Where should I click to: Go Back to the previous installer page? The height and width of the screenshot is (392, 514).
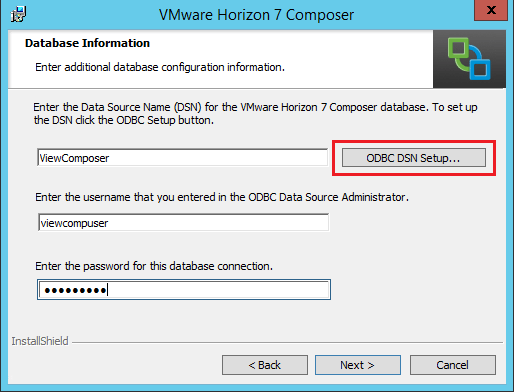point(265,365)
